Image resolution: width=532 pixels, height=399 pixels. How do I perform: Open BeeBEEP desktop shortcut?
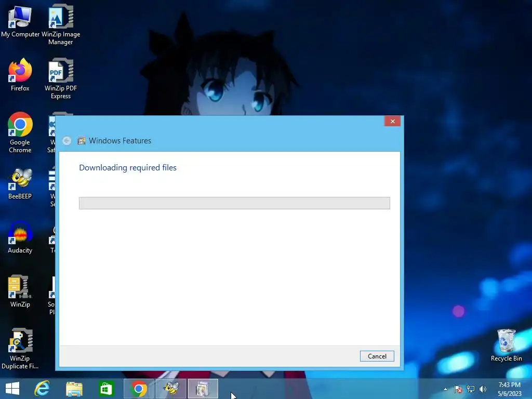pyautogui.click(x=20, y=183)
